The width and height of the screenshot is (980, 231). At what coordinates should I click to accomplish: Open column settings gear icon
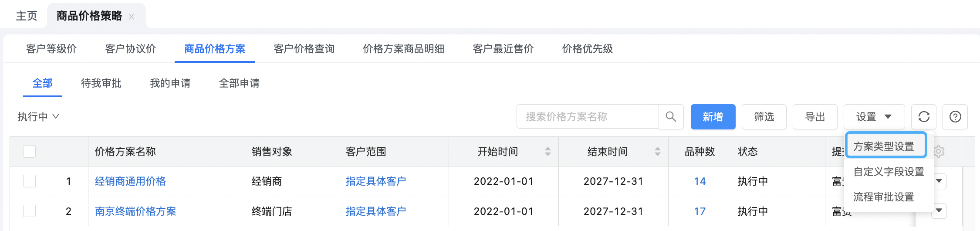tap(939, 152)
